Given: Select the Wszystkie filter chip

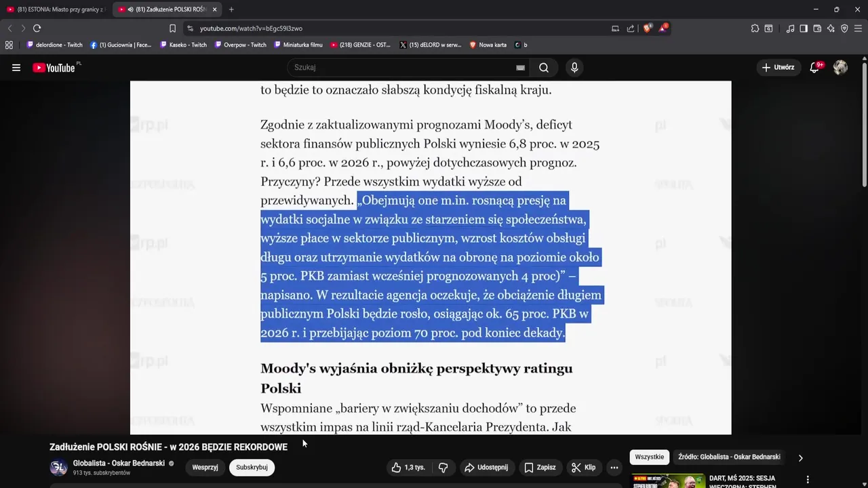Looking at the screenshot, I should (x=649, y=457).
